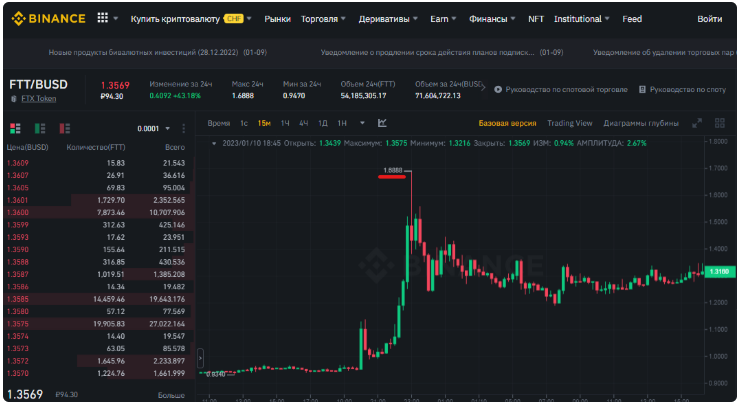The height and width of the screenshot is (404, 737).
Task: Select ask price 1.3575 row
Action: [x=99, y=324]
